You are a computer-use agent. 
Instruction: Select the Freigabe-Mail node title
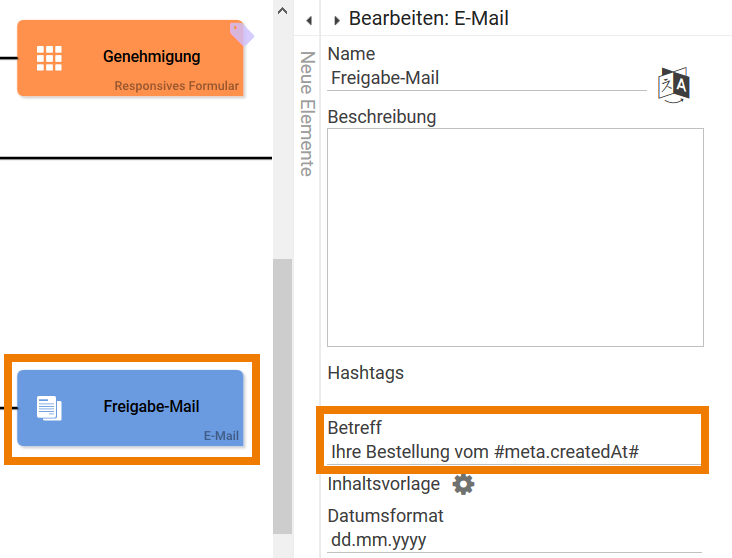coord(151,407)
